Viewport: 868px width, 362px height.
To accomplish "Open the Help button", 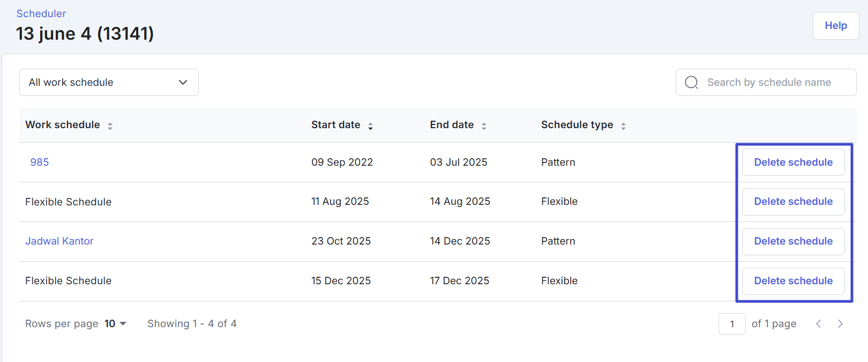I will click(835, 26).
